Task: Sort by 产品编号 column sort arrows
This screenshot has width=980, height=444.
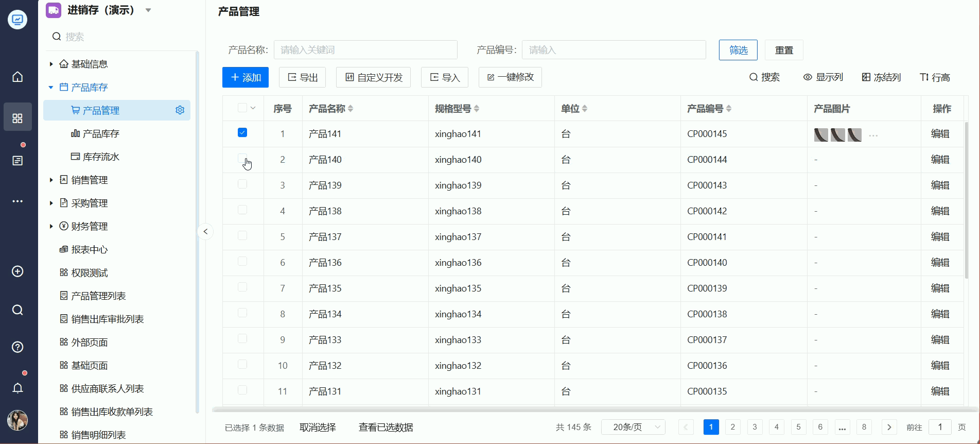Action: tap(729, 109)
